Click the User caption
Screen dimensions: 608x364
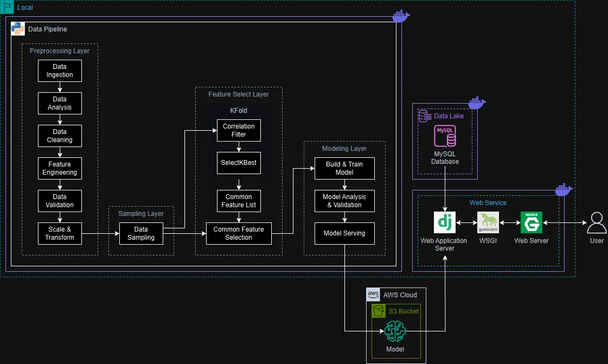pyautogui.click(x=597, y=241)
